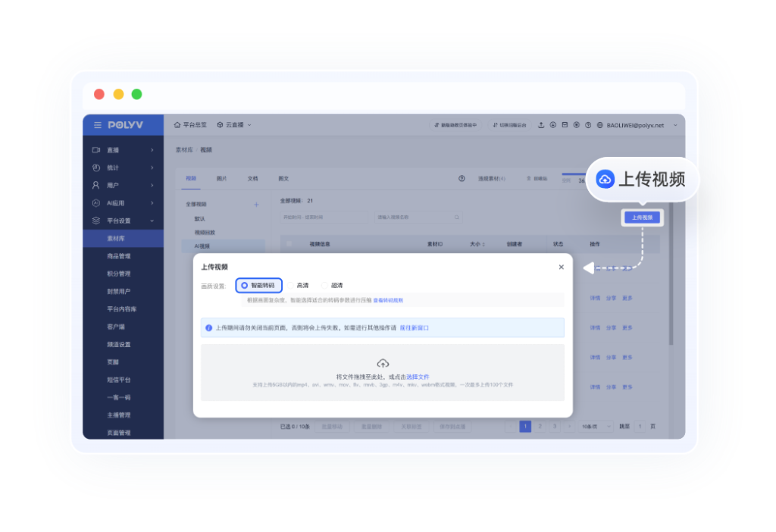Click the upload arrow icon in top bar
The image size is (776, 532).
click(x=541, y=125)
